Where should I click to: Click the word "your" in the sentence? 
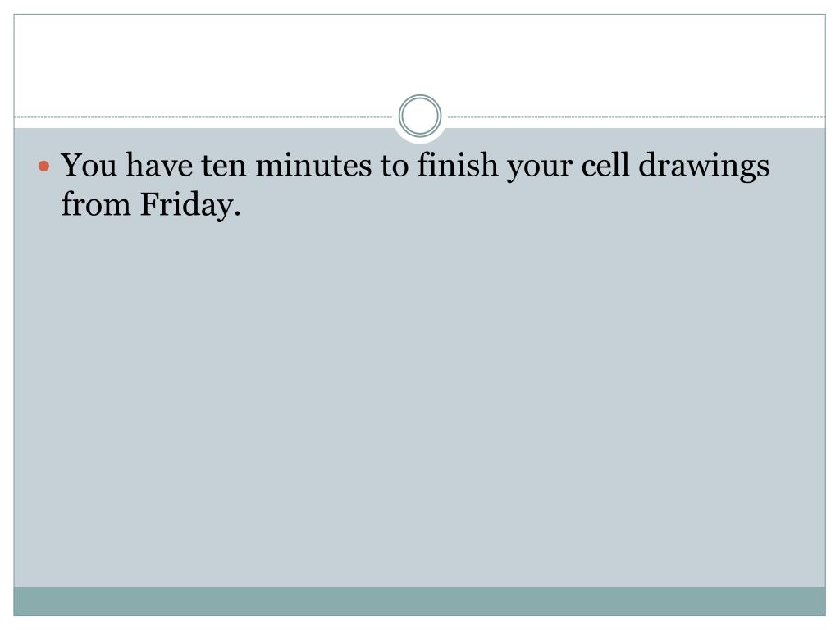pos(540,167)
